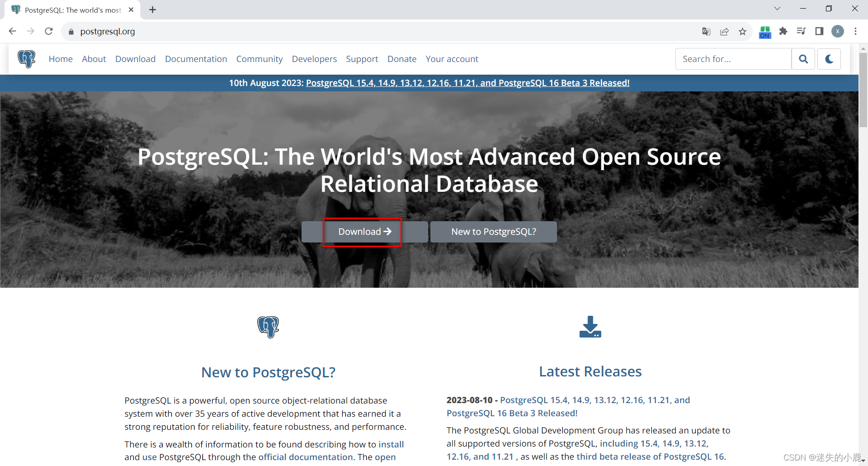Screen dimensions: 868x466
Task: Click the padlock site info icon
Action: (x=71, y=32)
